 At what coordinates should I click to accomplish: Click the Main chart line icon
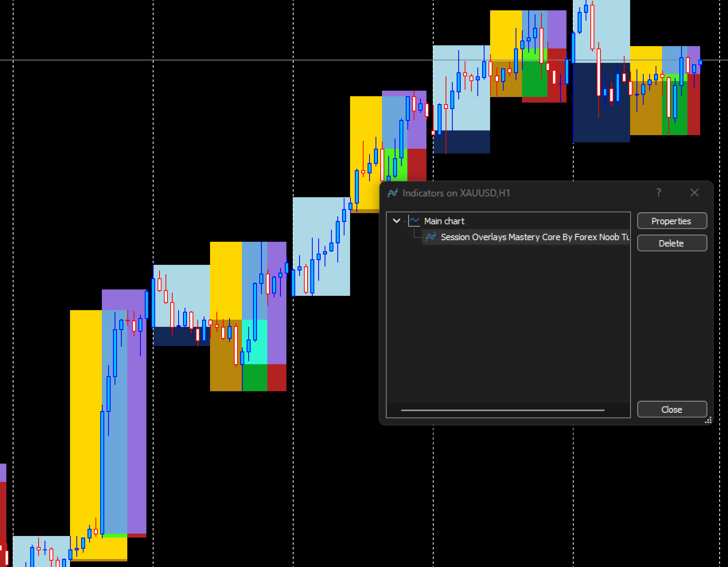tap(415, 221)
